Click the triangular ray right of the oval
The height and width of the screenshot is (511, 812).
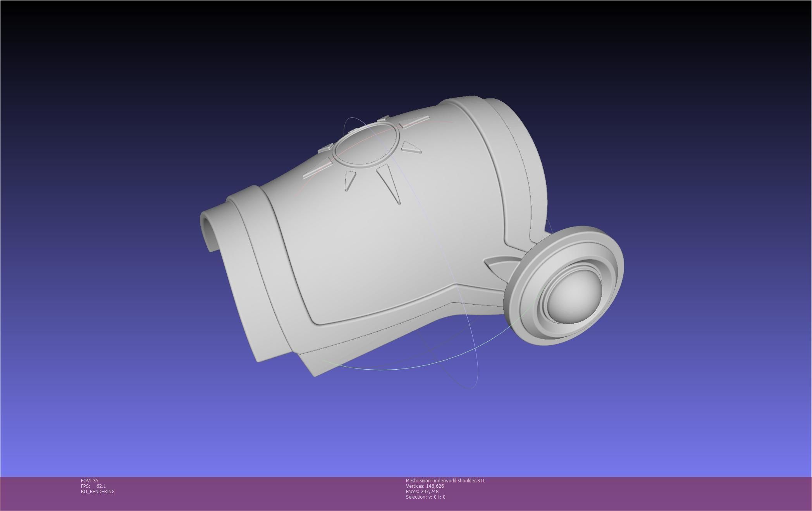(410, 147)
